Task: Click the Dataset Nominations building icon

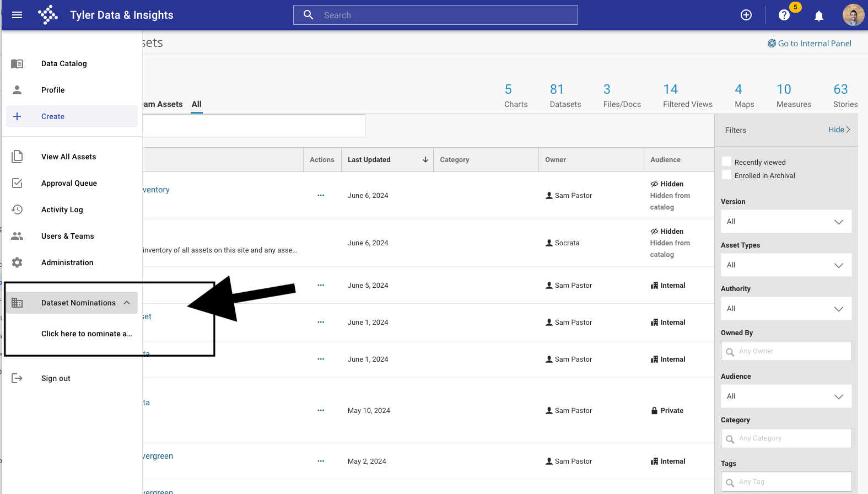Action: click(x=17, y=303)
